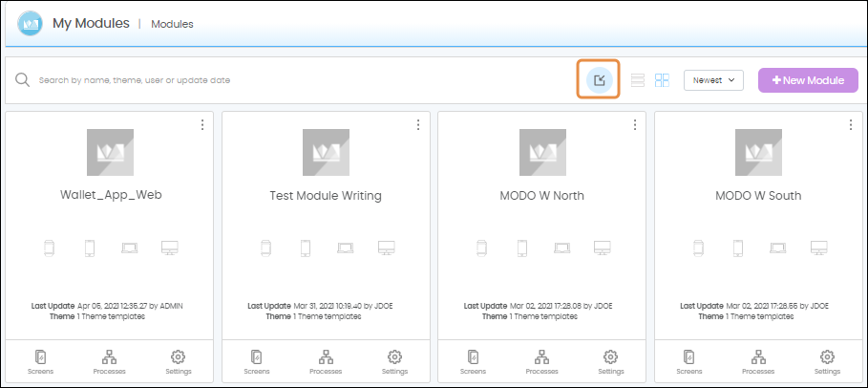
Task: Open Test Module Writing three-dot menu
Action: coord(418,125)
